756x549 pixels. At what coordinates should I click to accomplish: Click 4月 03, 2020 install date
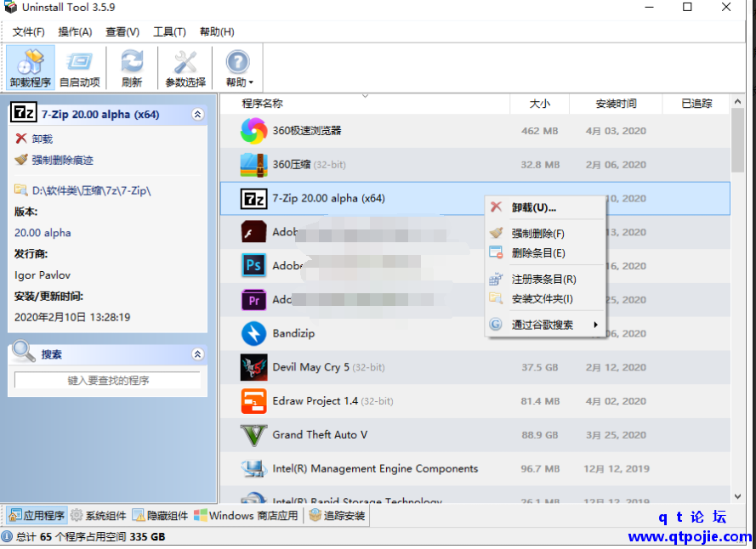click(x=616, y=131)
